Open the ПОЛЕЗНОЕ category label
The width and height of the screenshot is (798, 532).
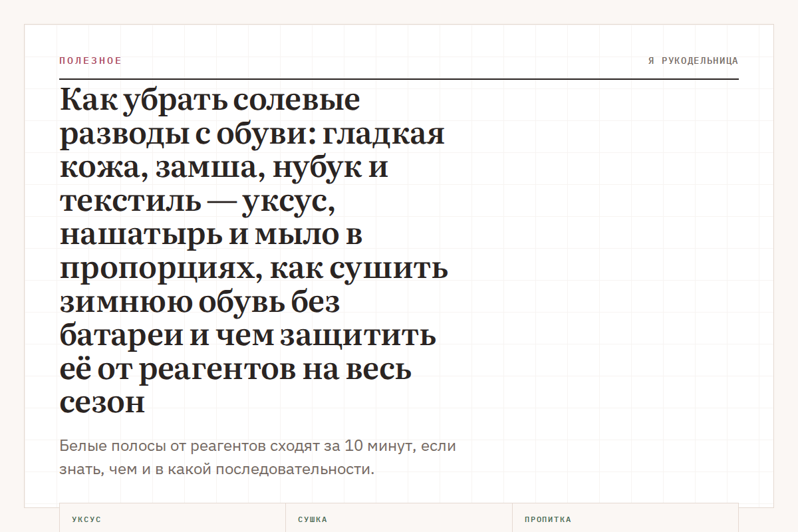point(90,61)
